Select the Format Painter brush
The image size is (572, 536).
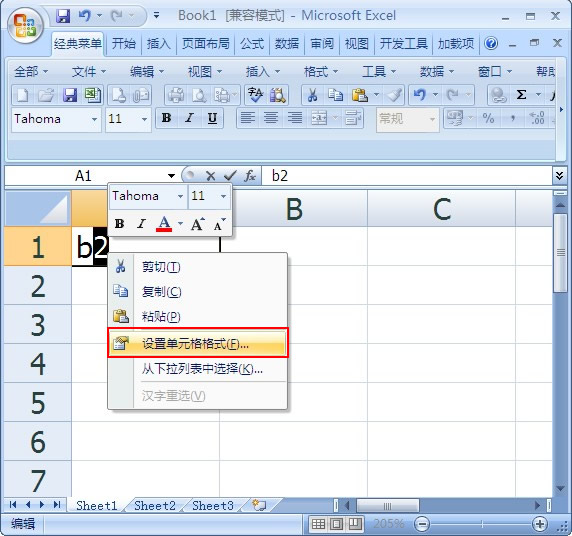point(395,95)
